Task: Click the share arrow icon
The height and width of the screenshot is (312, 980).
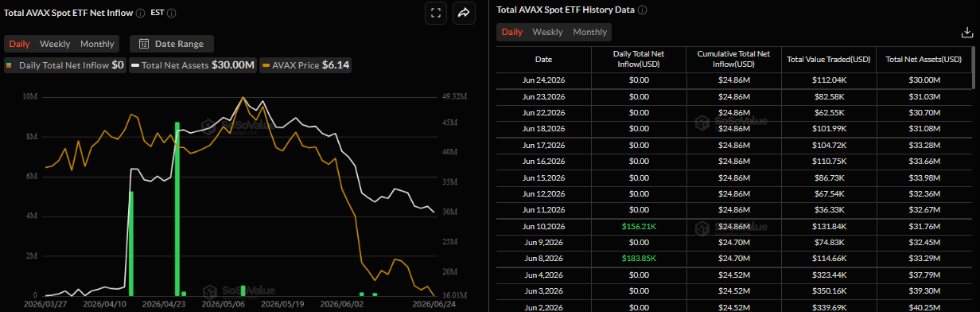Action: [464, 13]
